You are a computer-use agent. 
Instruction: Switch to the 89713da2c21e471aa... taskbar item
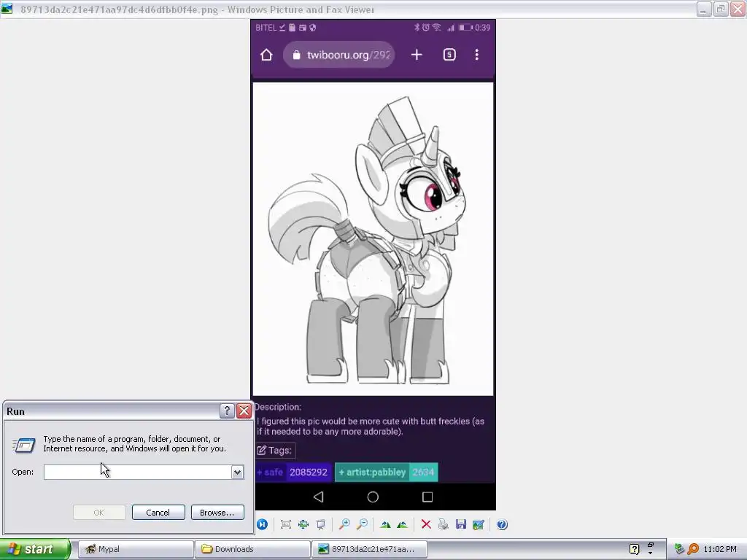[x=369, y=549]
